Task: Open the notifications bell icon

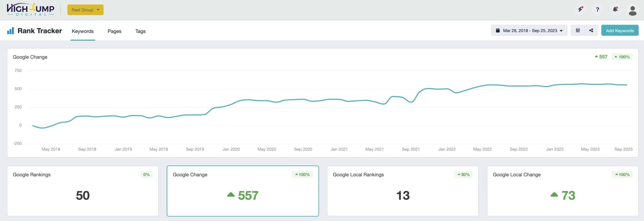Action: coord(615,9)
